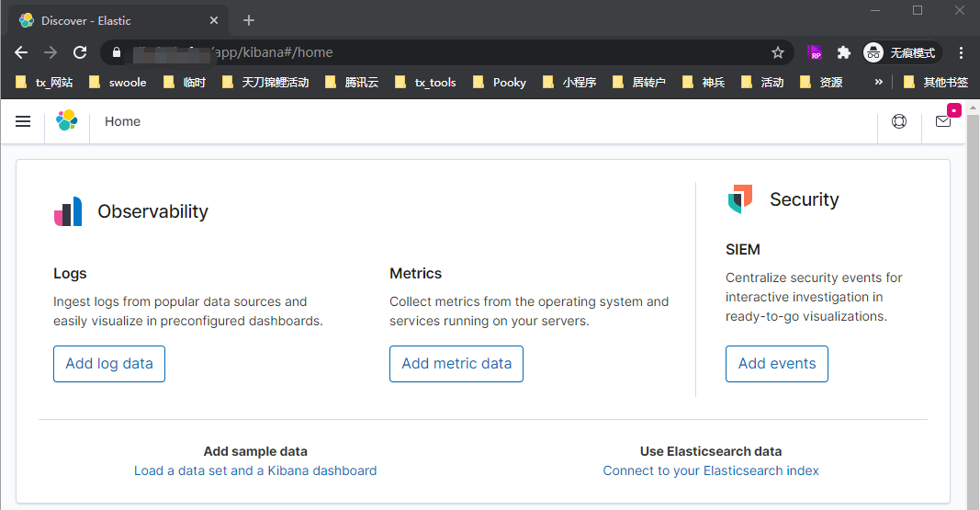Open the tx_网站 bookmark folder

[x=44, y=83]
